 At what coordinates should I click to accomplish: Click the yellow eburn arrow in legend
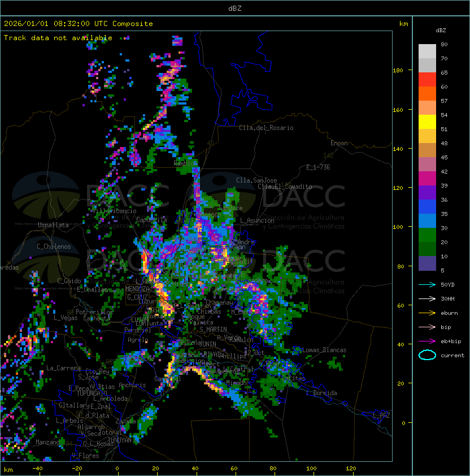(427, 313)
